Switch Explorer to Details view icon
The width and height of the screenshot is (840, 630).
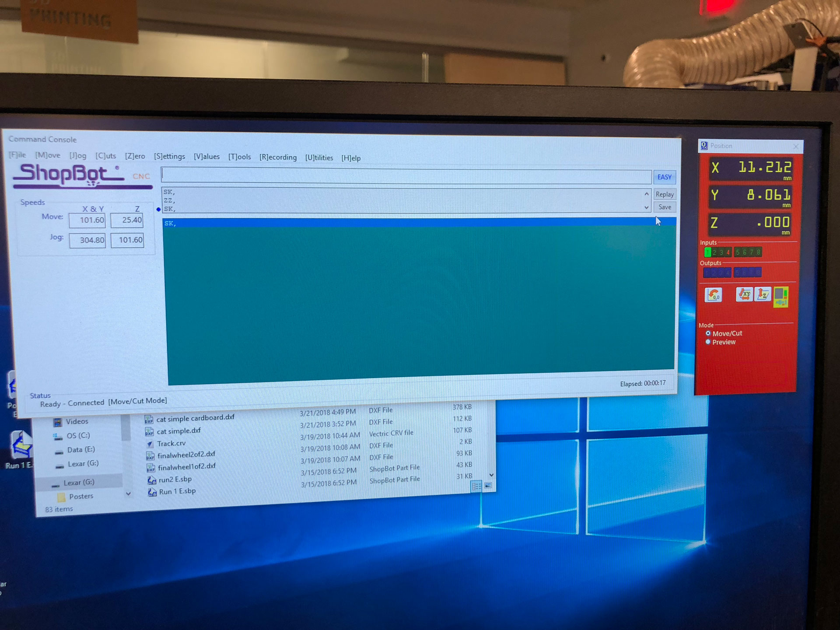point(476,486)
